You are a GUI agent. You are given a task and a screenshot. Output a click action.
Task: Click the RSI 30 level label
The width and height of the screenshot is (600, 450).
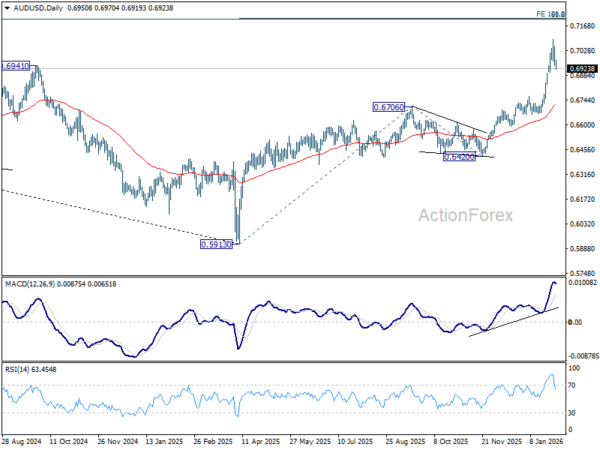571,413
